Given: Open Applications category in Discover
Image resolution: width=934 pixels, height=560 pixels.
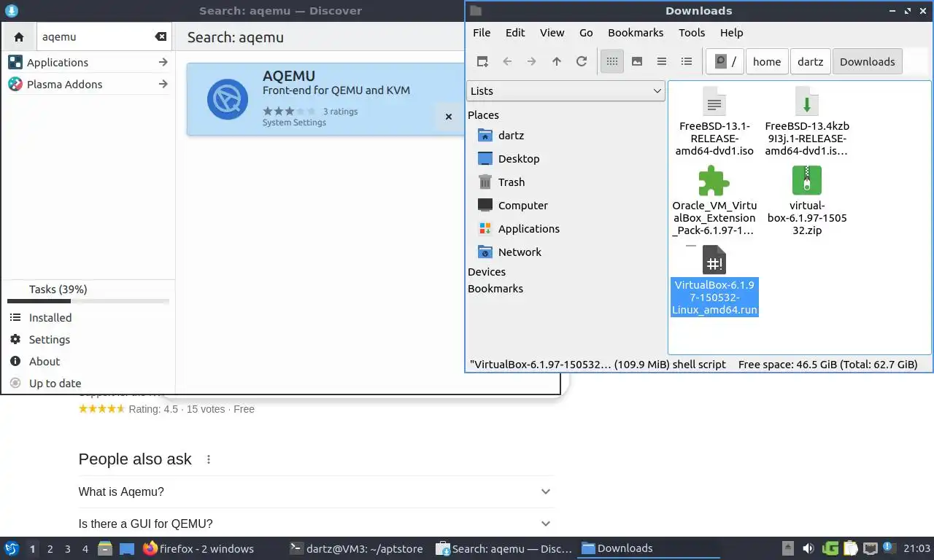Looking at the screenshot, I should [x=88, y=63].
